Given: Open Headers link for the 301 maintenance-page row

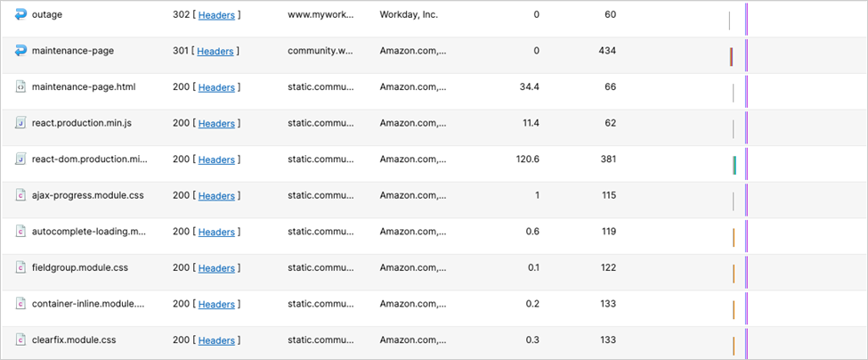Looking at the screenshot, I should [x=215, y=52].
